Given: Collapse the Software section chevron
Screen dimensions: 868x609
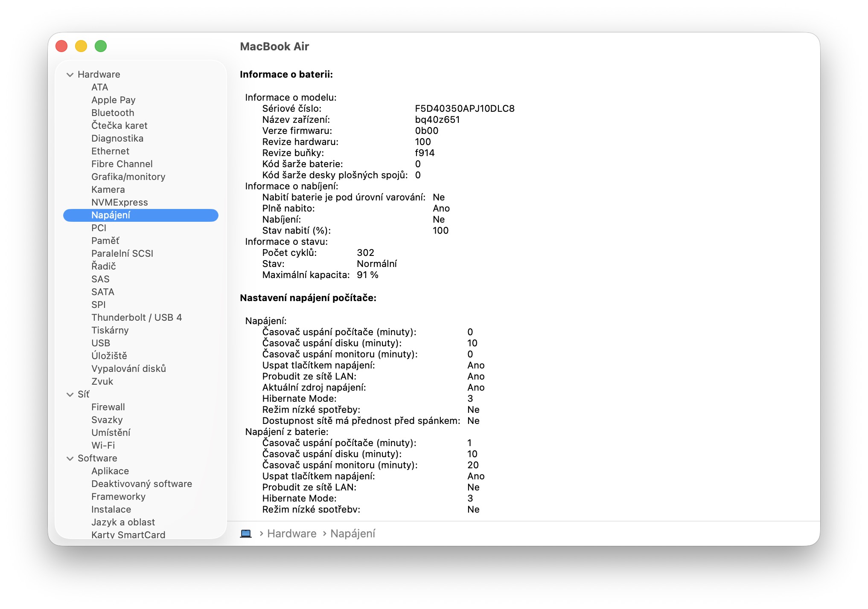Looking at the screenshot, I should 70,458.
